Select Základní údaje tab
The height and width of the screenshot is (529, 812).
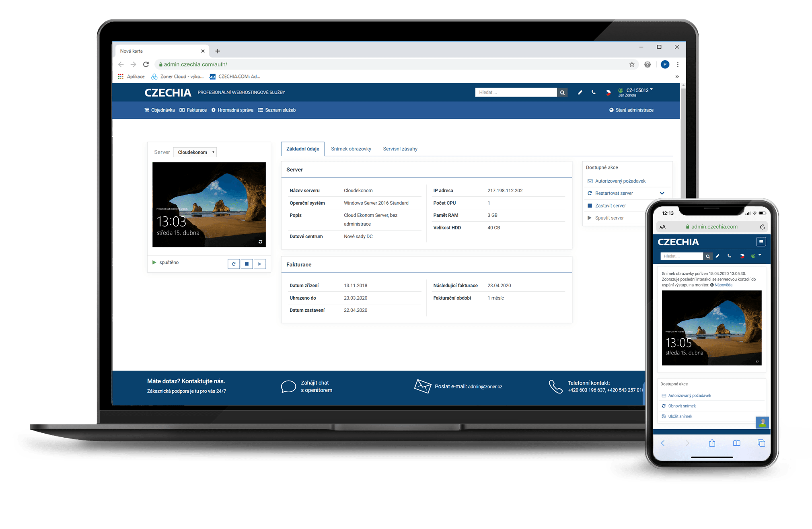coord(303,149)
